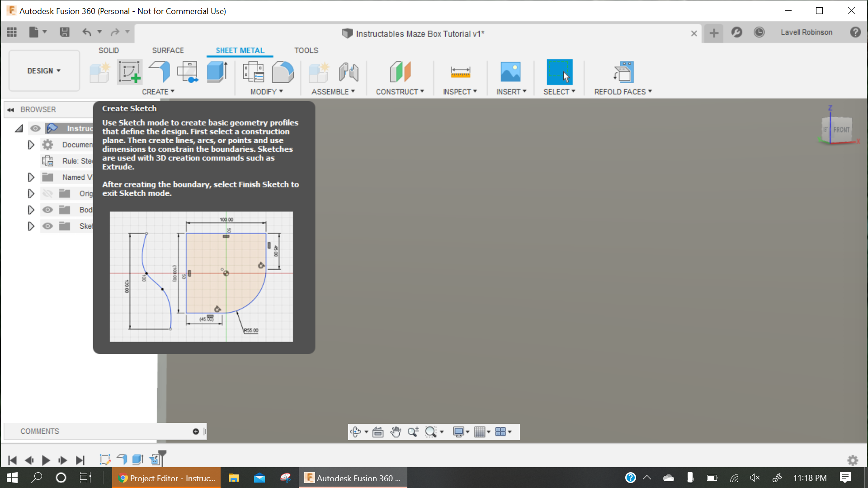Open timeline settings gear icon
This screenshot has height=488, width=868.
pos(853,460)
